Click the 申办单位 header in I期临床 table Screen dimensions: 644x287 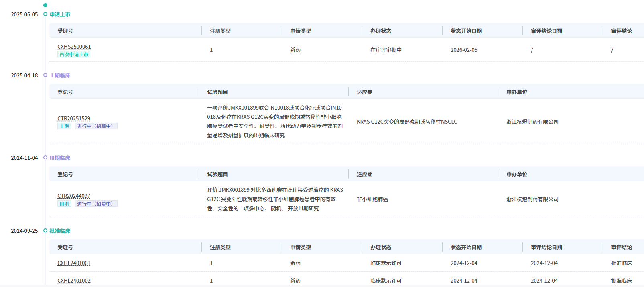(x=517, y=92)
